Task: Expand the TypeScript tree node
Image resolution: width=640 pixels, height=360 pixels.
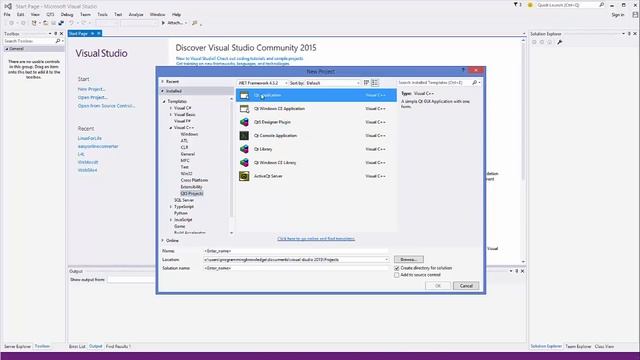Action: tap(171, 207)
